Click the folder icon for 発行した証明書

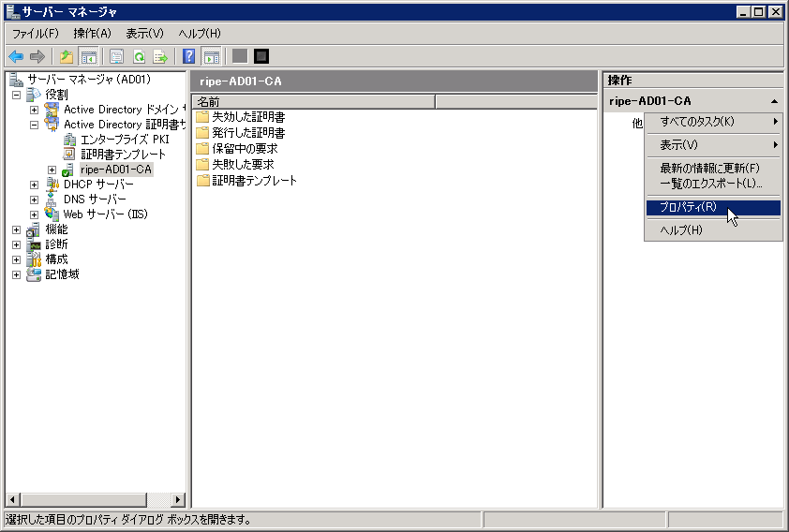(202, 133)
